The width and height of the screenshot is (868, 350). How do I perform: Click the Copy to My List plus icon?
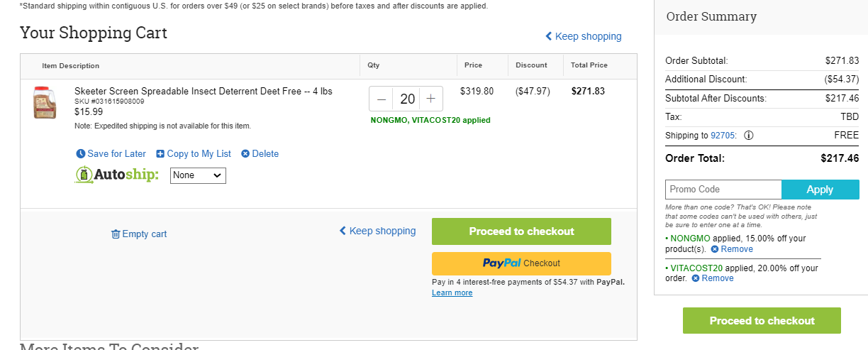click(x=160, y=154)
